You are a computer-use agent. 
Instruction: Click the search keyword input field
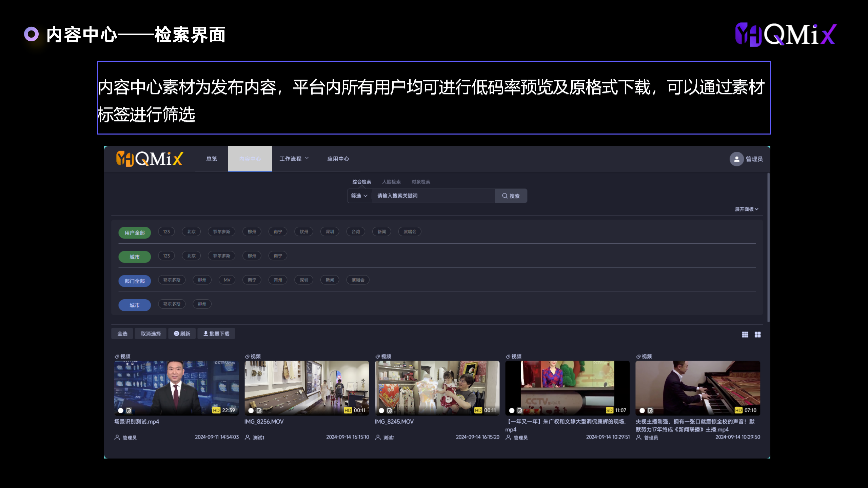[433, 196]
